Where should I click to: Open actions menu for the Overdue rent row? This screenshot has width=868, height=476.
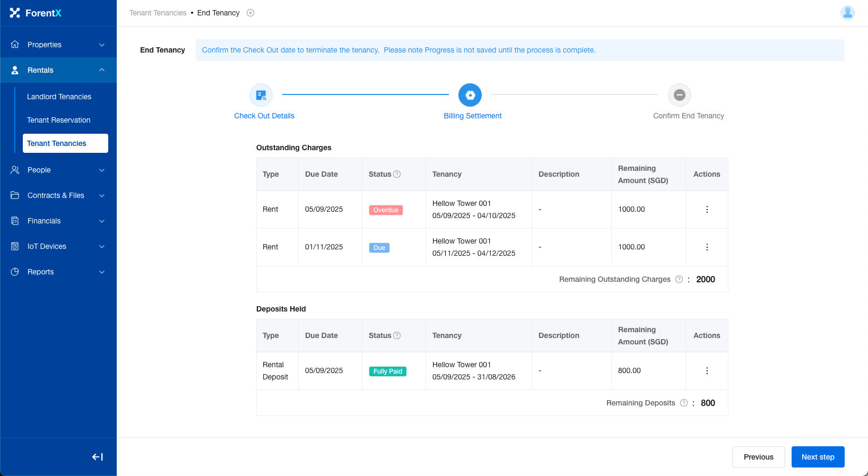(707, 210)
